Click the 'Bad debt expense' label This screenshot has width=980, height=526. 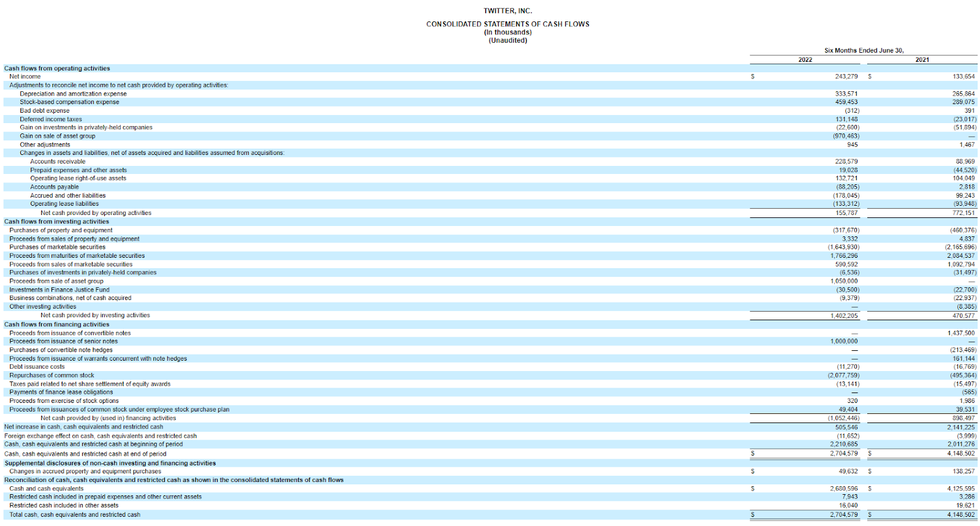tap(45, 111)
